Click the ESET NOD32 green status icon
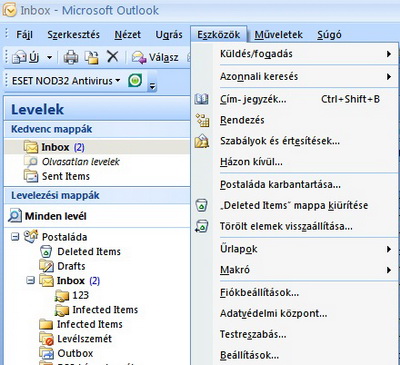Viewport: 400px width, 365px height. click(135, 80)
